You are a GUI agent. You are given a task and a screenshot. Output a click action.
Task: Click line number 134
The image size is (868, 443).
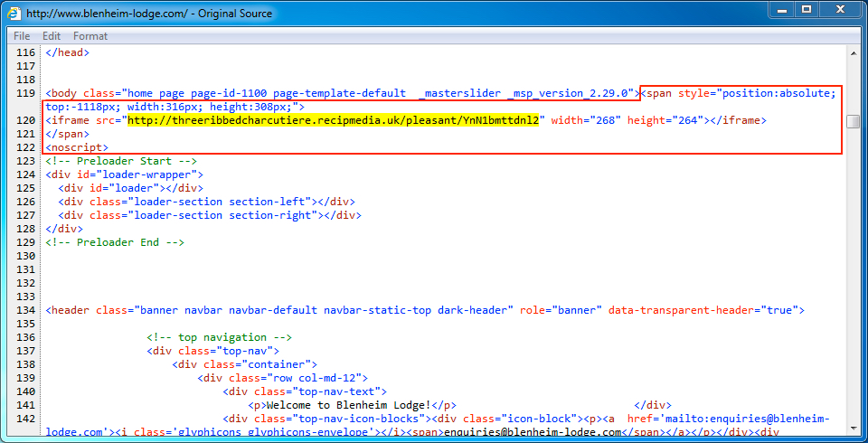tap(26, 310)
